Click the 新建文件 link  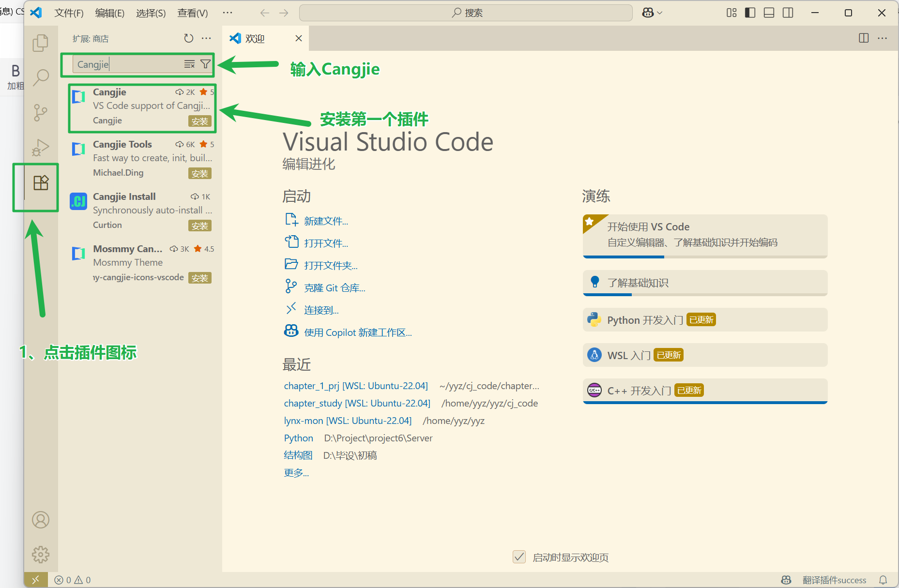pos(326,221)
